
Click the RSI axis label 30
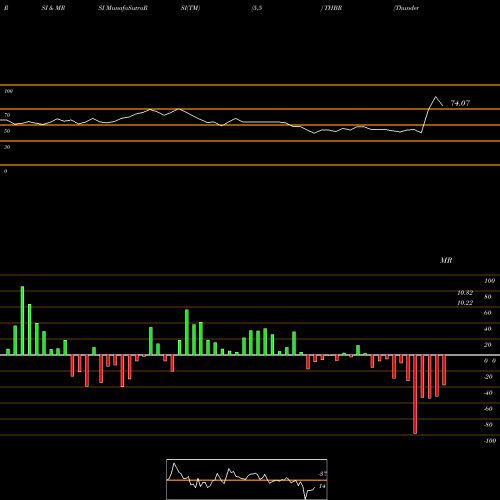point(7,147)
